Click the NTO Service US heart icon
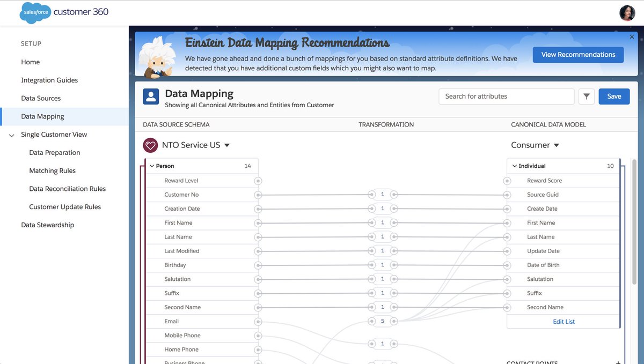The image size is (644, 364). [150, 145]
